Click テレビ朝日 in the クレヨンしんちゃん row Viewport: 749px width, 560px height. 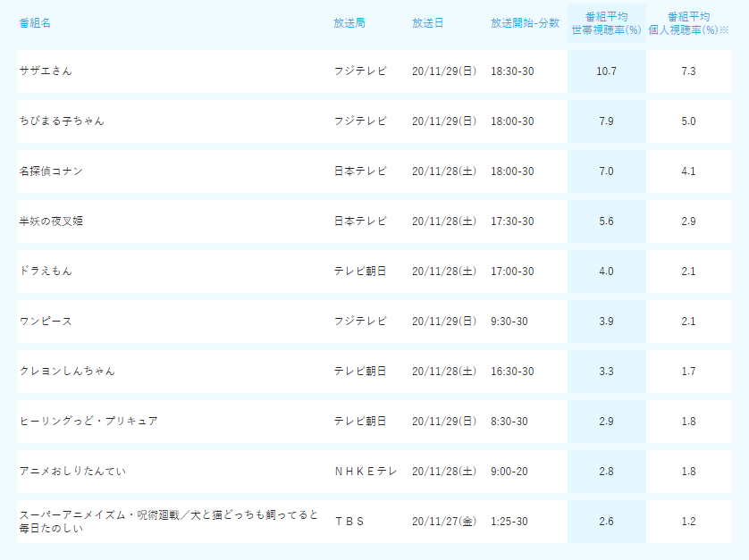pyautogui.click(x=360, y=371)
